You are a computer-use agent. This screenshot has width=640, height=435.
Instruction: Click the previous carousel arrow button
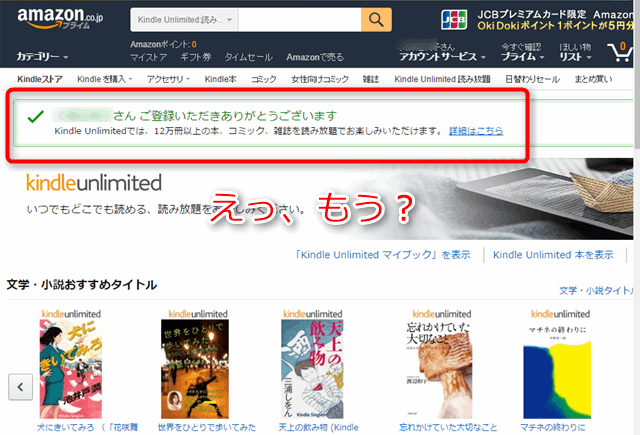[x=20, y=386]
